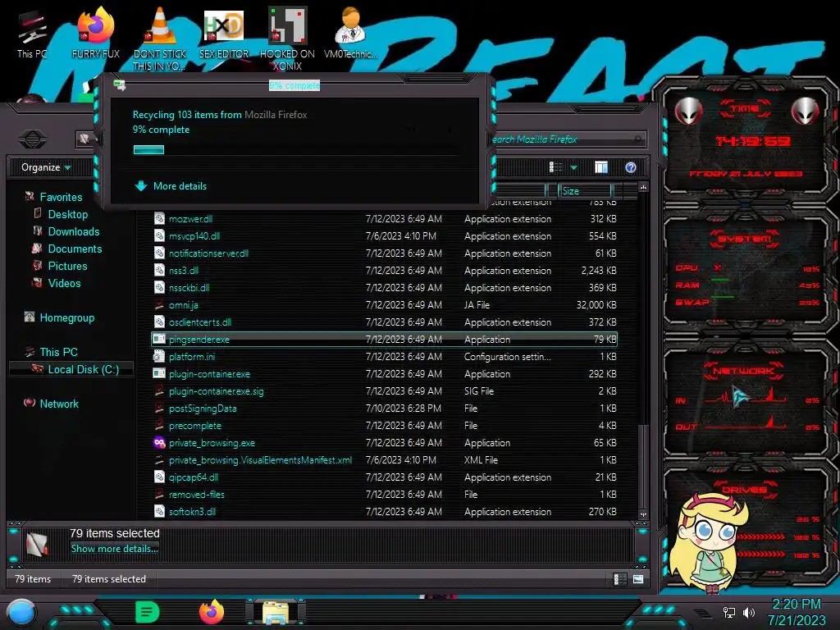
Task: Click the change view list icon
Action: click(555, 167)
